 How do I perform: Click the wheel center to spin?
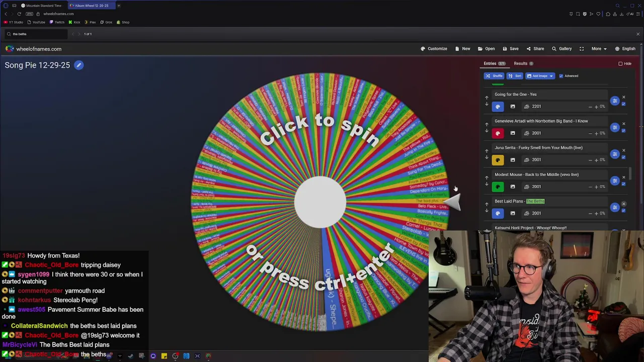(x=320, y=202)
